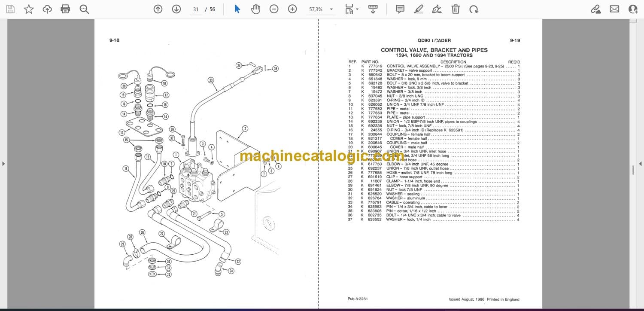
Task: Click the "WASHER – aluminium" row
Action: [x=434, y=198]
